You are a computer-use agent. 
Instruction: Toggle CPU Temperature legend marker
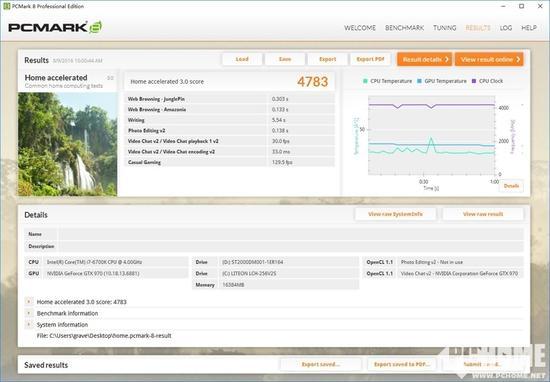click(x=365, y=81)
